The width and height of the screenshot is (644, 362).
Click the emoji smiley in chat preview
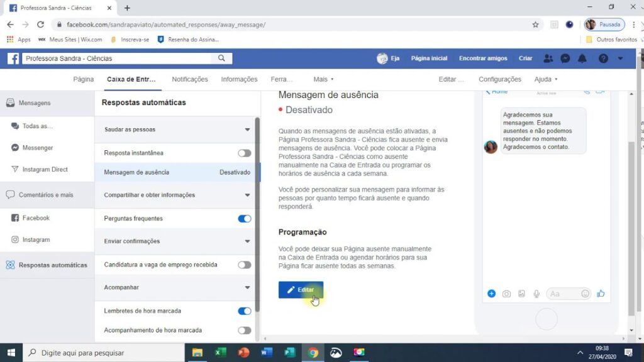[586, 293]
